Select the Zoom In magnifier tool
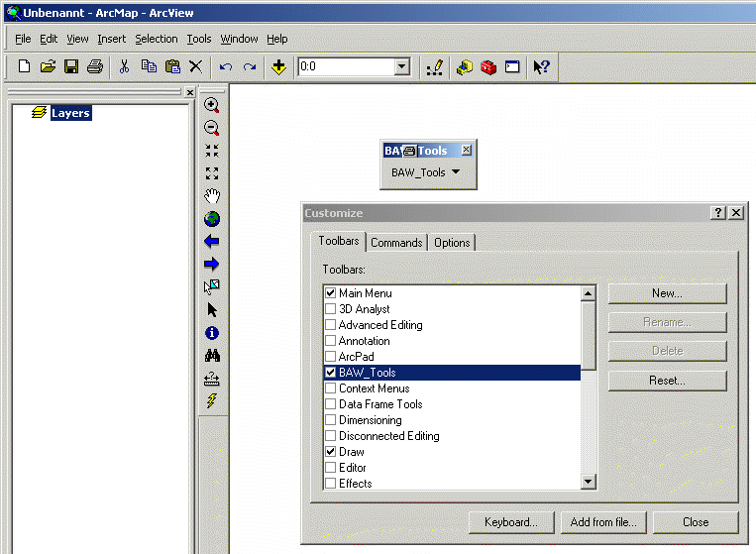This screenshot has height=554, width=756. pos(212,105)
